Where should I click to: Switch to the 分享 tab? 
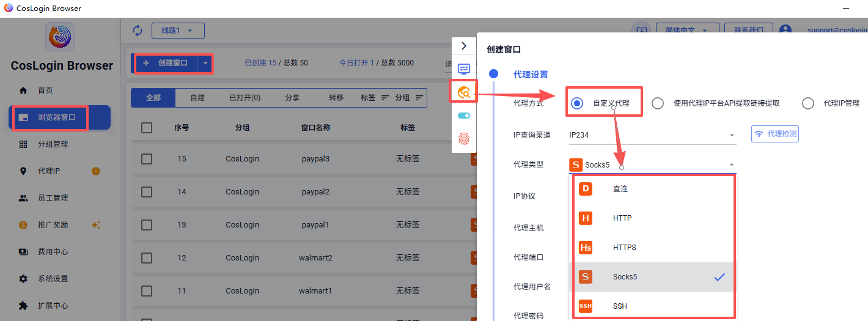(x=292, y=98)
